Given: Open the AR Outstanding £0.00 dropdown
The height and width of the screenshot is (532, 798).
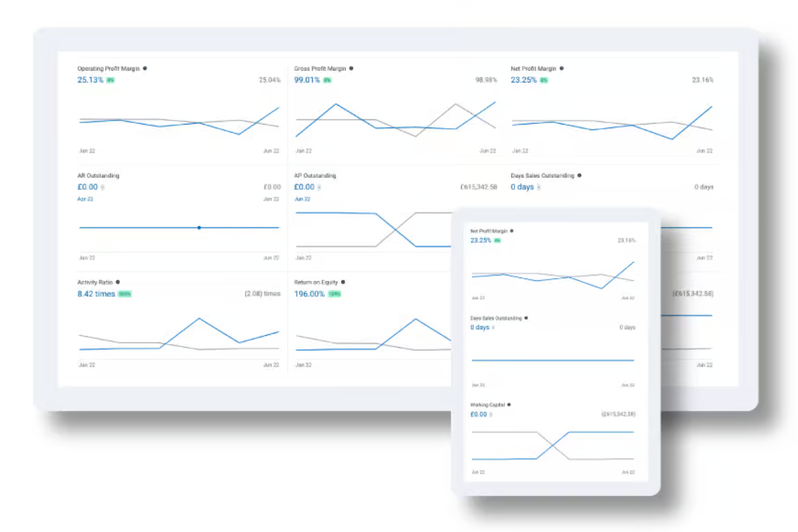Looking at the screenshot, I should coord(102,187).
